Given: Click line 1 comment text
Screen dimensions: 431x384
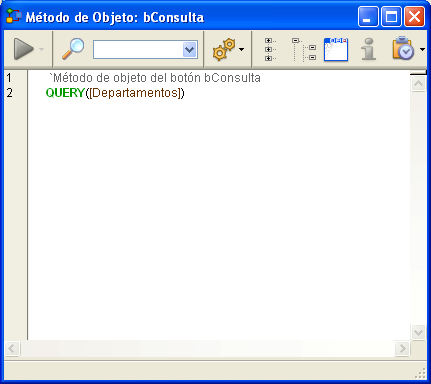Looking at the screenshot, I should 155,78.
